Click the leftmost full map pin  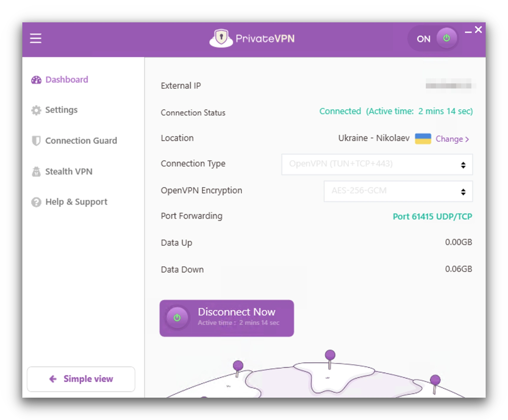[238, 368]
